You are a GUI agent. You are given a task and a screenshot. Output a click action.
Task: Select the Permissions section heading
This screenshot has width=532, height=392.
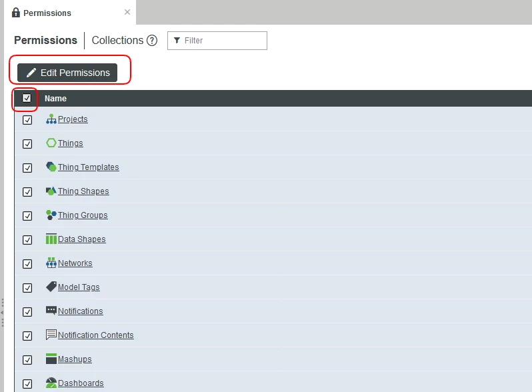coord(45,41)
